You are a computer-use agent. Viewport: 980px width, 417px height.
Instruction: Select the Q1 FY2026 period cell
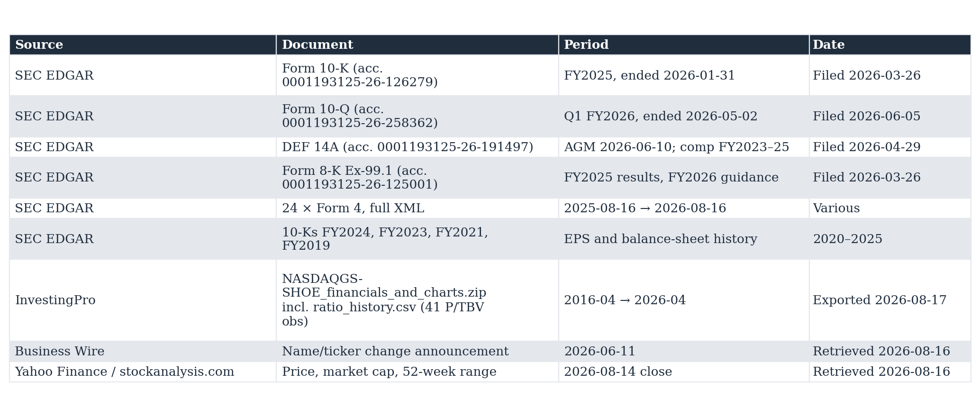[x=683, y=117]
